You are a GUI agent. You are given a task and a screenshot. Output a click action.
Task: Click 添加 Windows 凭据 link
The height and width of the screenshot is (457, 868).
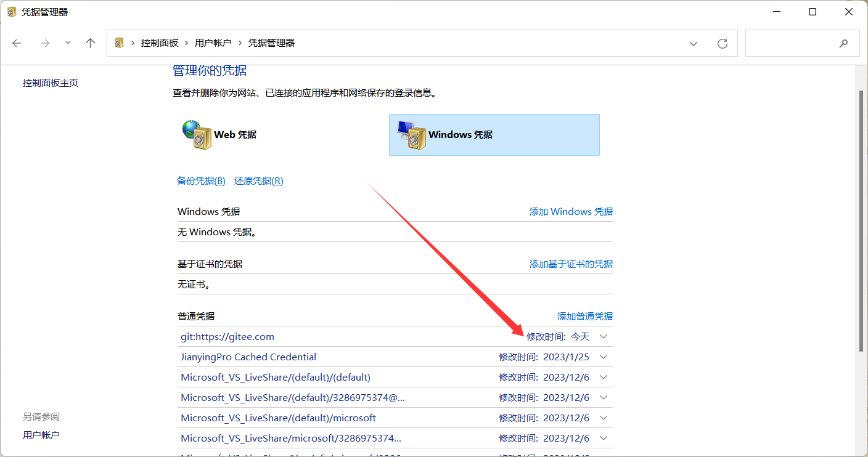(571, 211)
